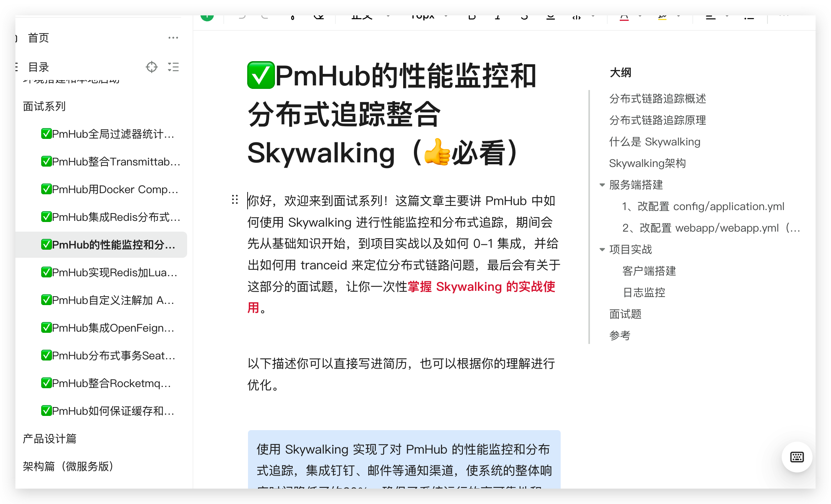
Task: Open the PmHub全局过滤器统计 document
Action: (x=108, y=134)
